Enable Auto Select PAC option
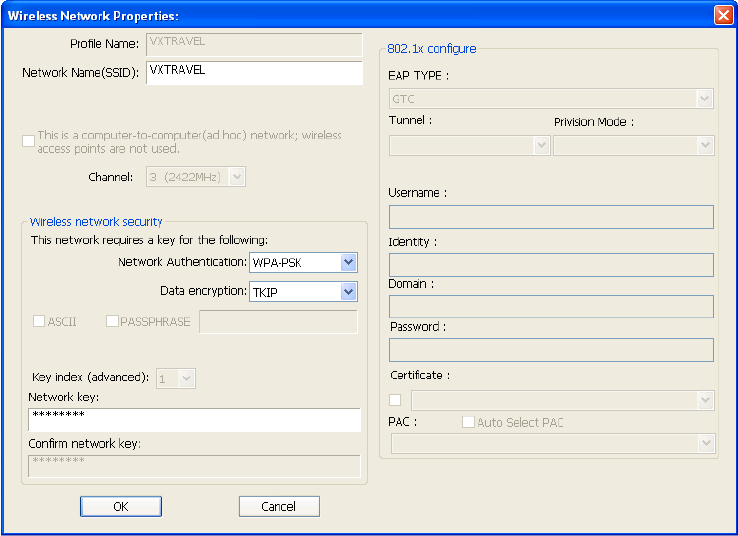This screenshot has height=536, width=738. click(468, 422)
